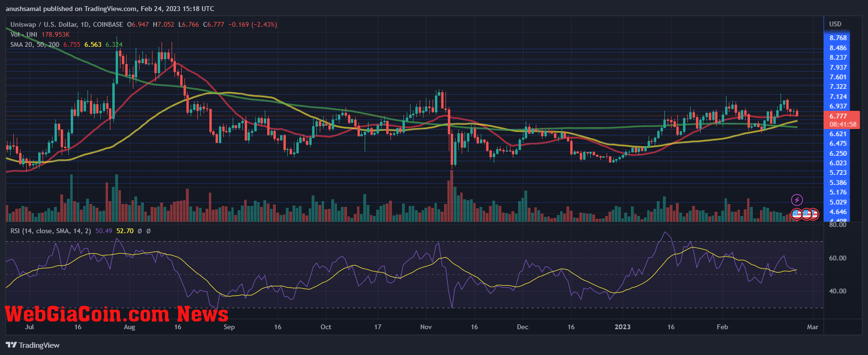Click the yellow SMA value 6.563
868x355 pixels.
[x=93, y=44]
